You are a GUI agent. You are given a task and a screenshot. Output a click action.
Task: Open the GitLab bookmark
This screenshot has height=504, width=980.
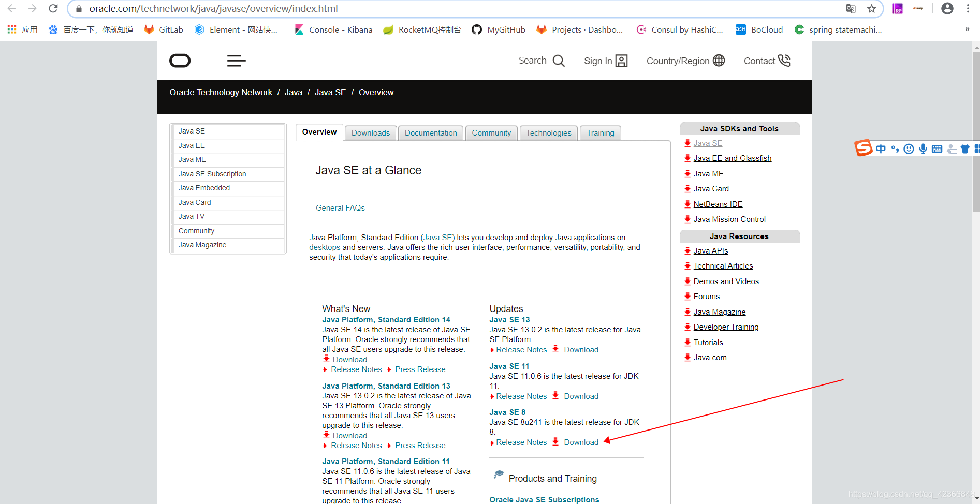coord(164,29)
